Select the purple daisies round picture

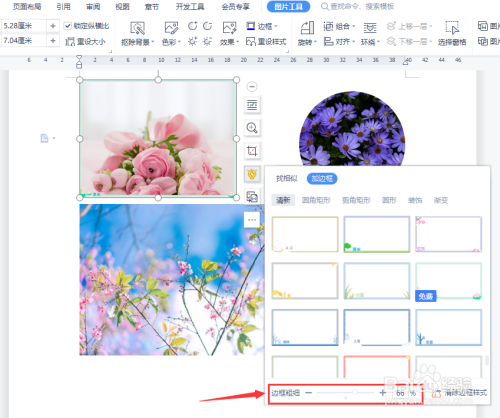(x=352, y=129)
